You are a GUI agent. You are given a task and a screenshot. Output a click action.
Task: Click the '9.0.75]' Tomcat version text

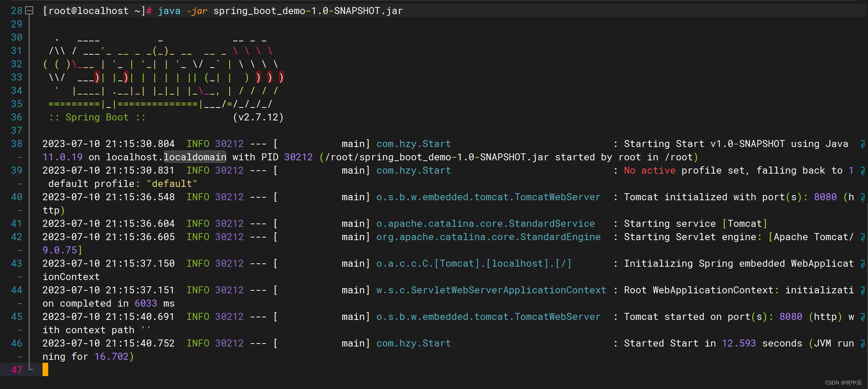[x=62, y=250]
